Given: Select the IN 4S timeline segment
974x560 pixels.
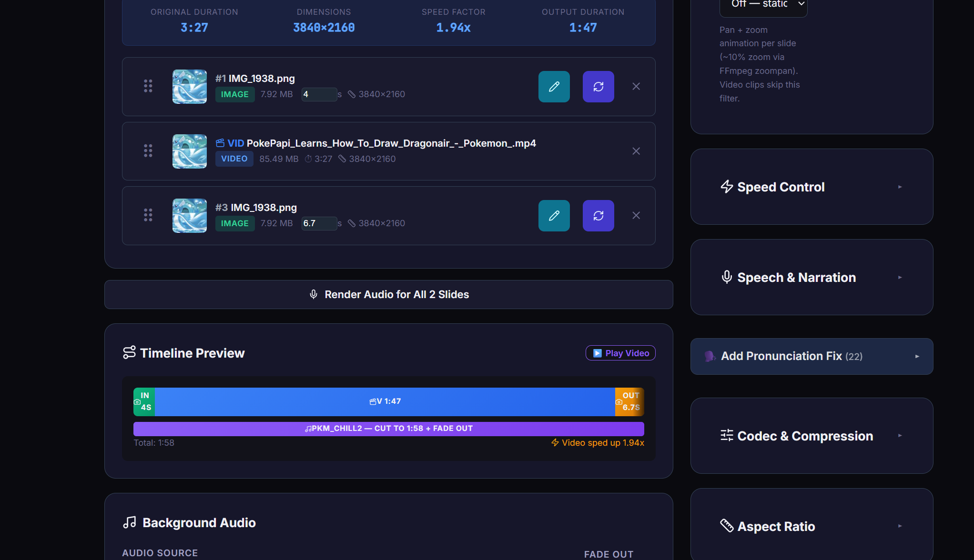Looking at the screenshot, I should point(144,401).
